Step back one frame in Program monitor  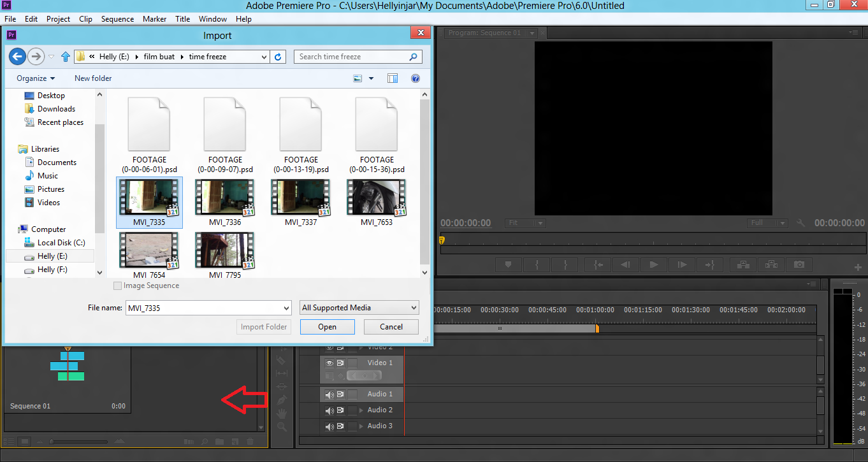(x=626, y=264)
